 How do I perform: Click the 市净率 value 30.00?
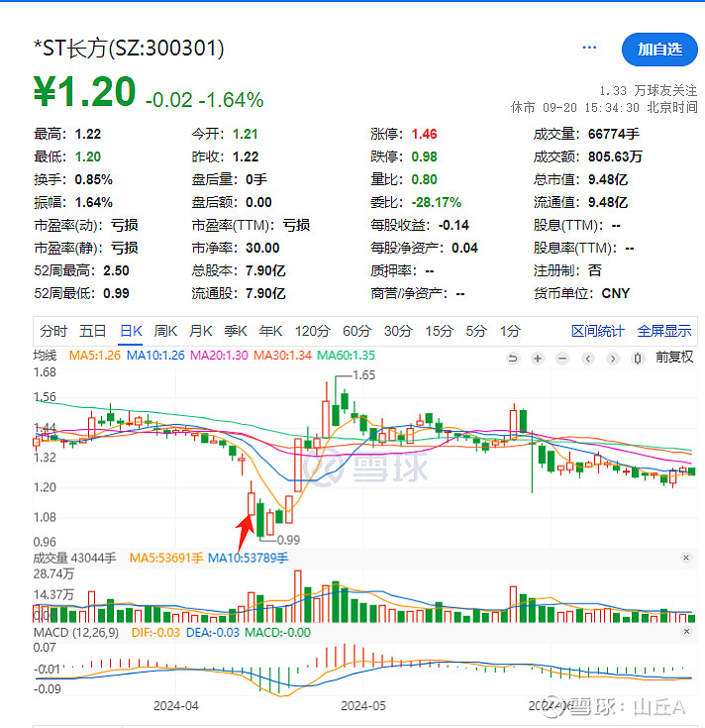pos(262,248)
